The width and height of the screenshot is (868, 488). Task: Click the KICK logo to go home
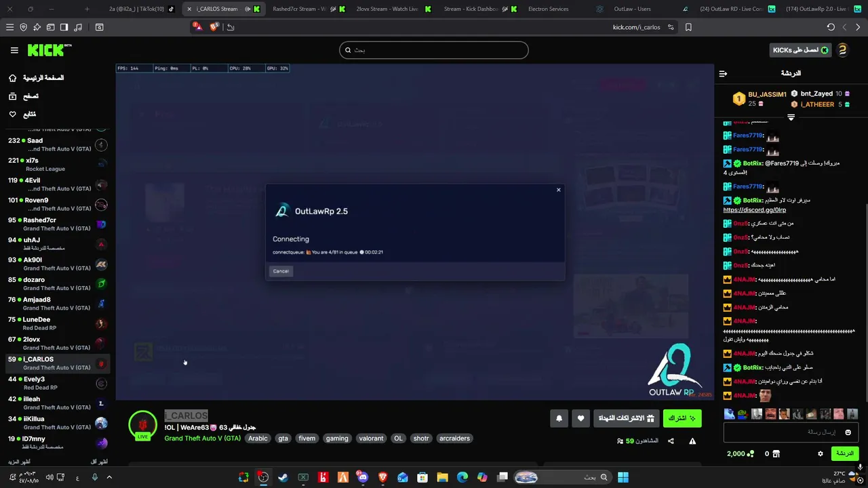click(x=49, y=50)
